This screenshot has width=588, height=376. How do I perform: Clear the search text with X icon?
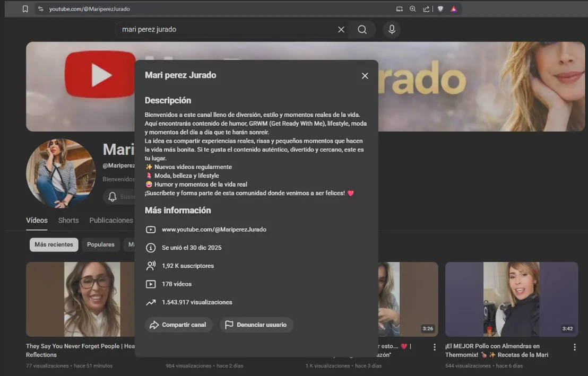click(x=341, y=30)
